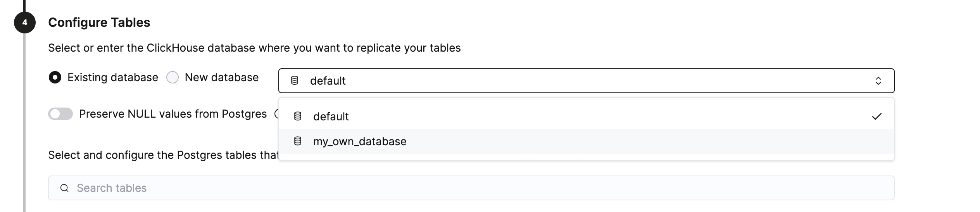This screenshot has width=980, height=212.
Task: Choose my_own_database from the dropdown list
Action: (360, 141)
